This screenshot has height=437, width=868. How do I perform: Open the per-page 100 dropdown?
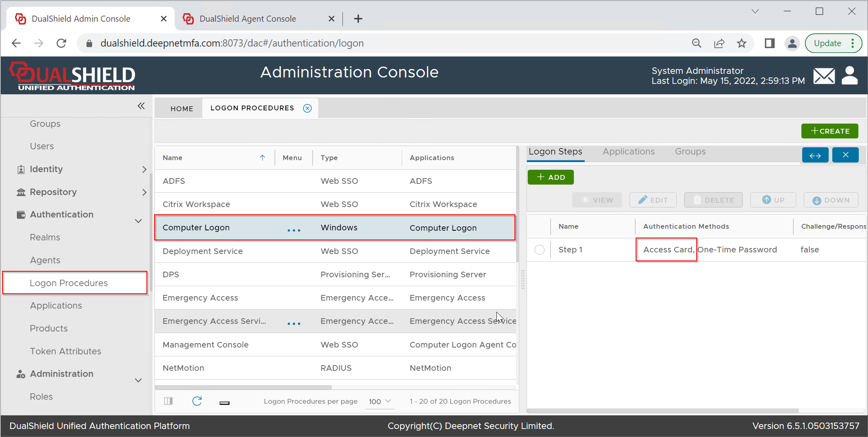click(379, 401)
